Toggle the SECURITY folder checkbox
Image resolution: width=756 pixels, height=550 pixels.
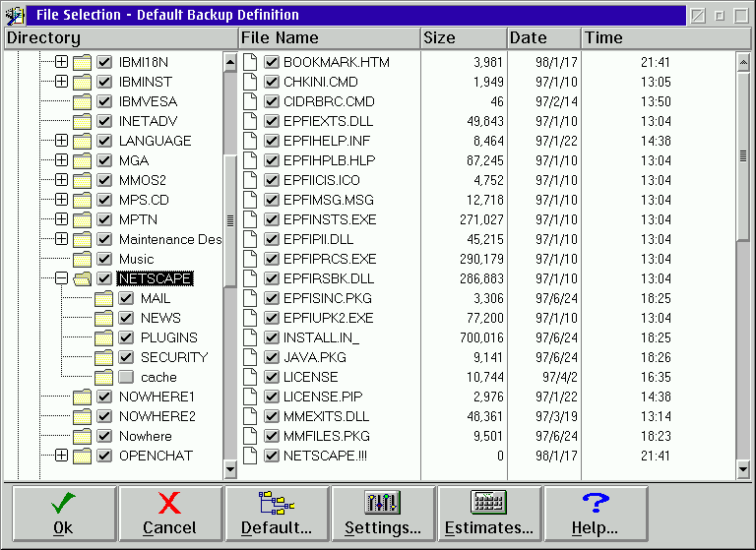tap(126, 357)
